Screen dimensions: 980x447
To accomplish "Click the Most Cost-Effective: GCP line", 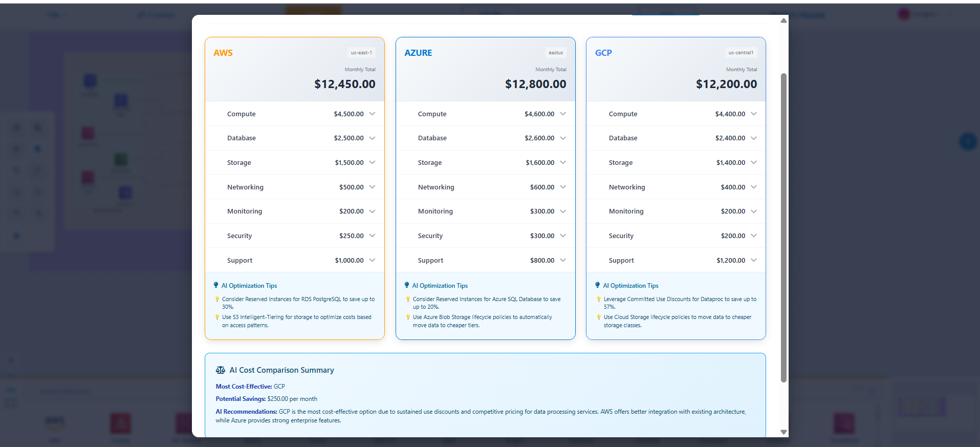I will point(250,387).
